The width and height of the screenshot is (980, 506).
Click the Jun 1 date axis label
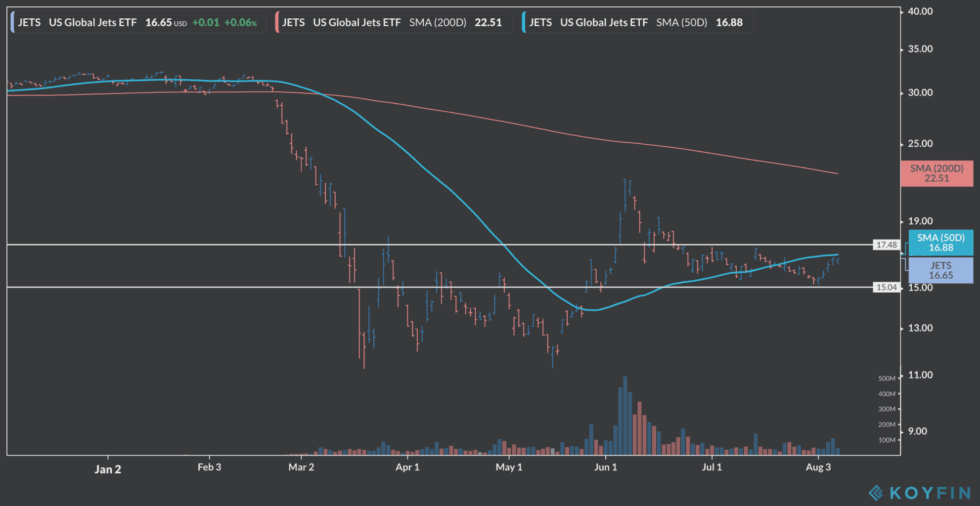pos(606,467)
